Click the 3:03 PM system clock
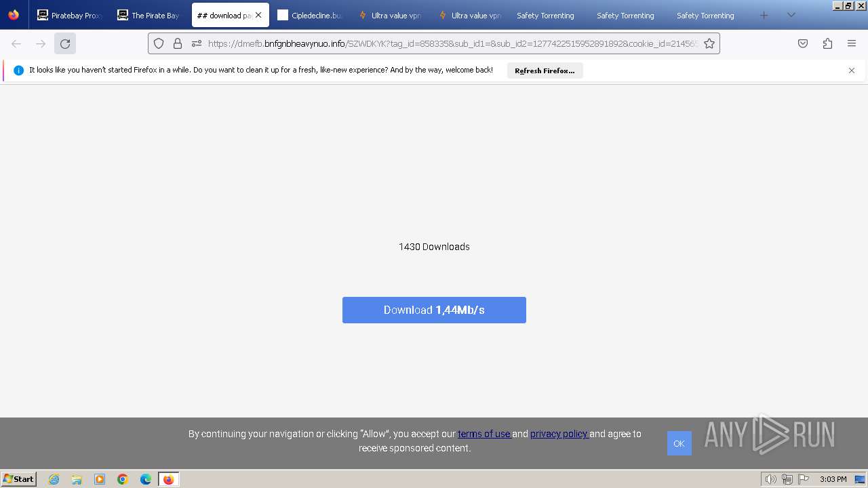 pyautogui.click(x=833, y=479)
